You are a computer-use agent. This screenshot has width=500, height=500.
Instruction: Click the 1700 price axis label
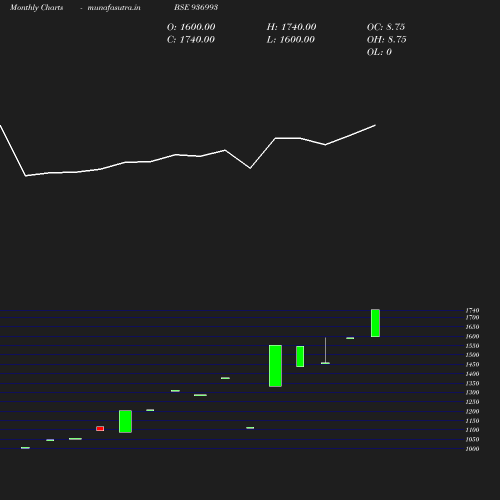pos(472,317)
